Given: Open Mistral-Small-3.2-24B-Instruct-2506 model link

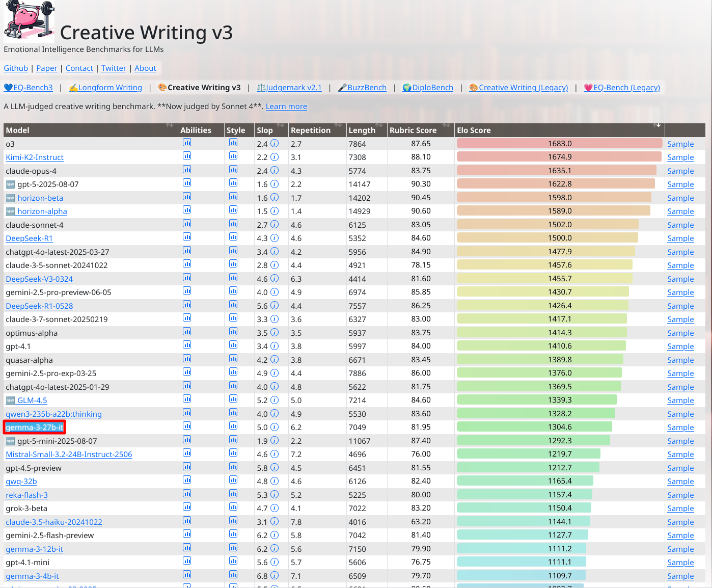Looking at the screenshot, I should pyautogui.click(x=69, y=455).
